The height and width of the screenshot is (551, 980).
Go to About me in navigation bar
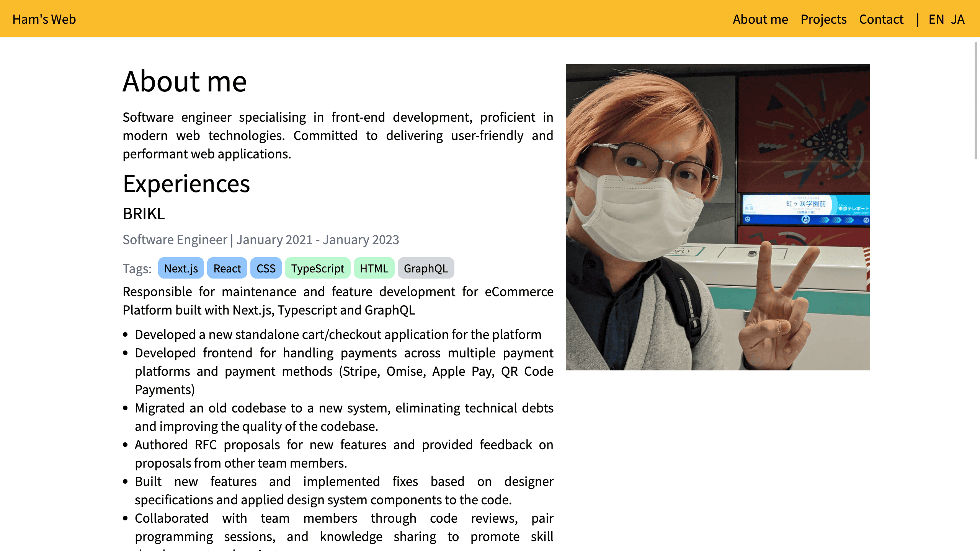pos(760,19)
